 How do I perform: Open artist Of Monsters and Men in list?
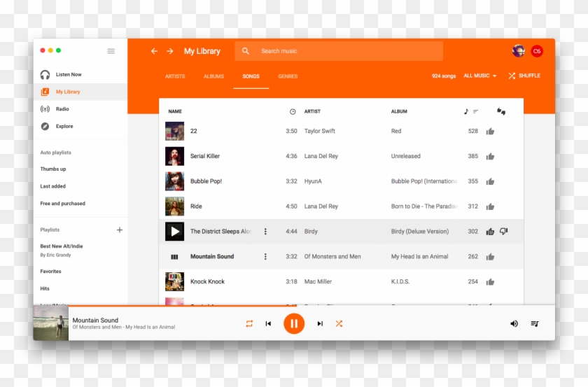(x=332, y=257)
